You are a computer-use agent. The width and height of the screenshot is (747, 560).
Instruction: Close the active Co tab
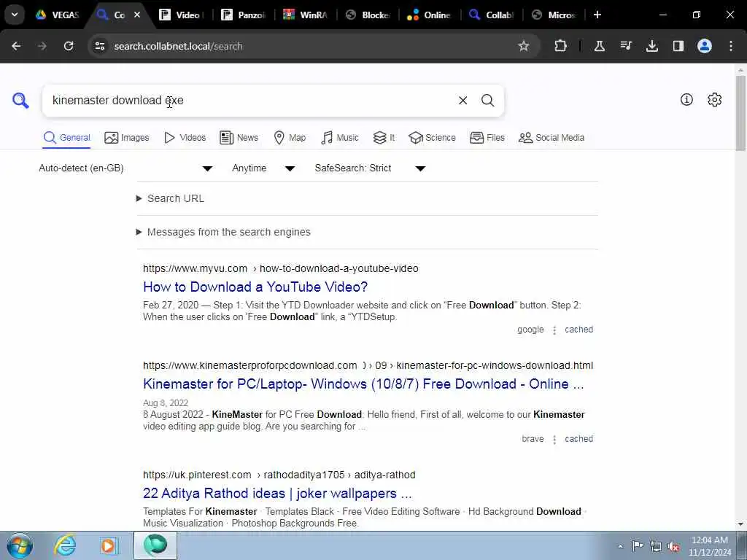[x=137, y=15]
